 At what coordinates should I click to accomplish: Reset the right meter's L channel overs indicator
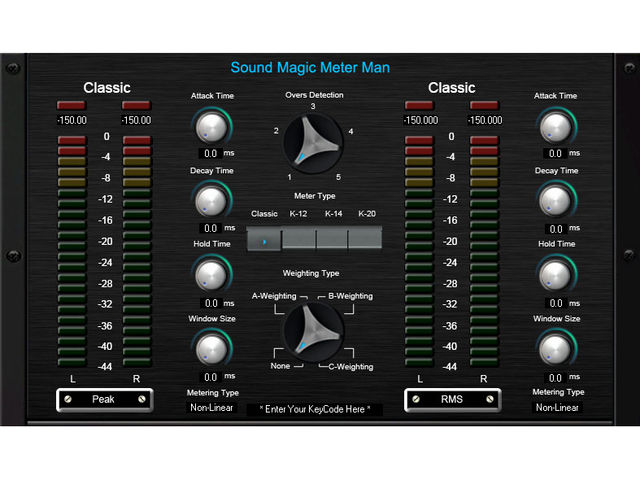pyautogui.click(x=419, y=105)
